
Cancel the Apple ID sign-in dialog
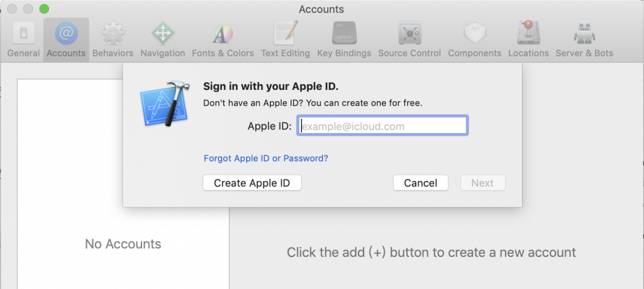pyautogui.click(x=421, y=183)
